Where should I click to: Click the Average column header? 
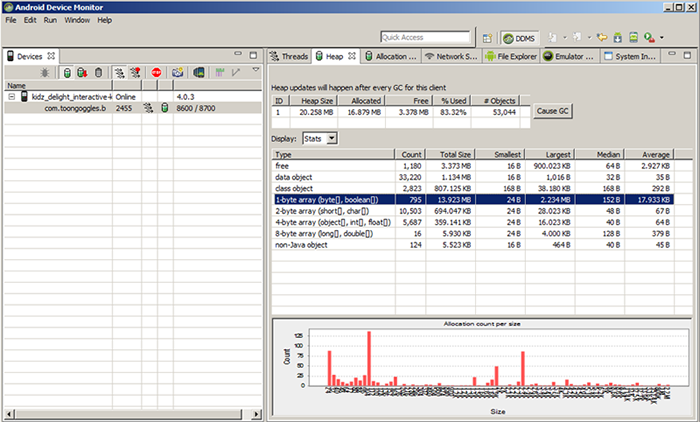(x=650, y=155)
